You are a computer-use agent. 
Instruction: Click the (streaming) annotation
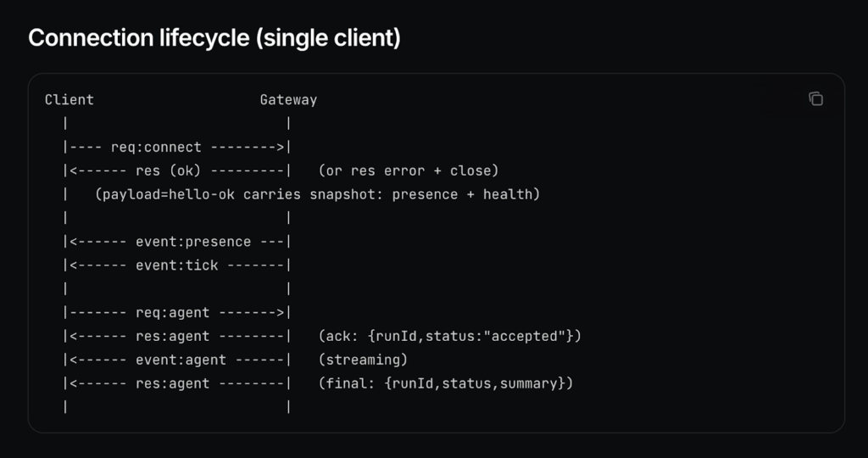pos(363,360)
